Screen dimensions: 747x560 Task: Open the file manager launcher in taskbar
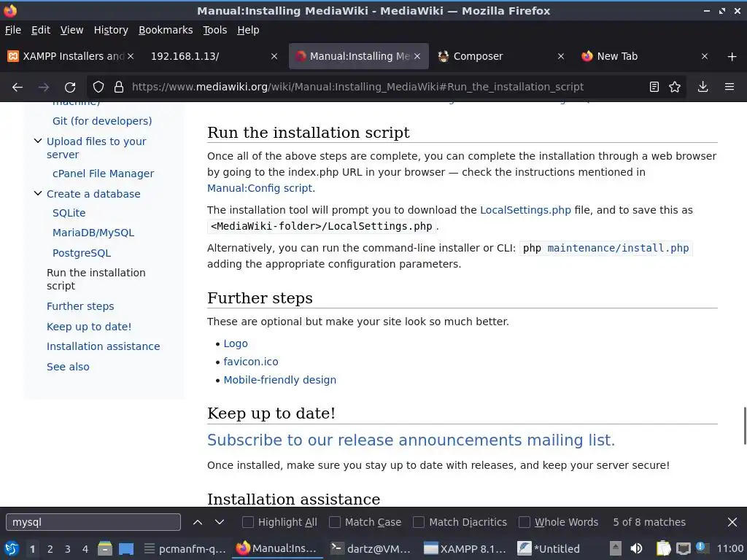[x=105, y=548]
